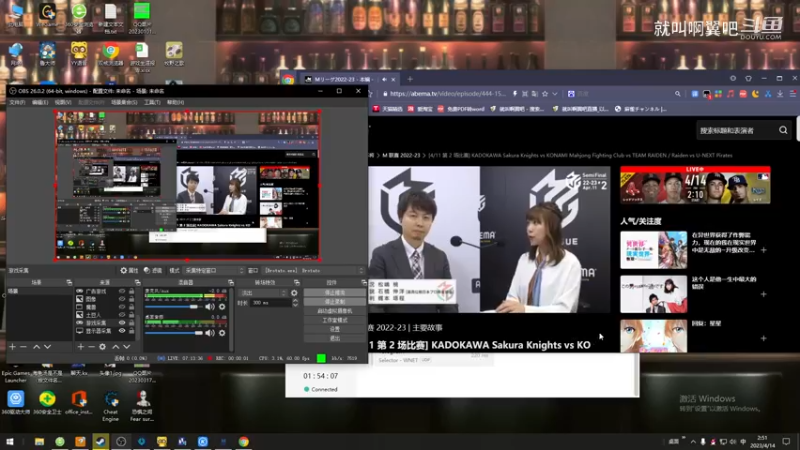The image size is (800, 450).
Task: Bookmark this page with the star icon
Action: point(545,94)
